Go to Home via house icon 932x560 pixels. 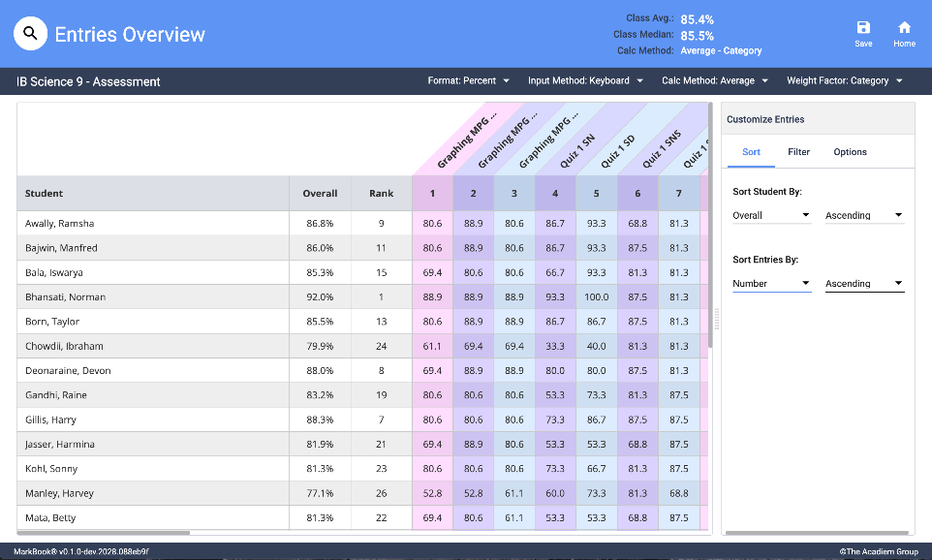tap(904, 28)
